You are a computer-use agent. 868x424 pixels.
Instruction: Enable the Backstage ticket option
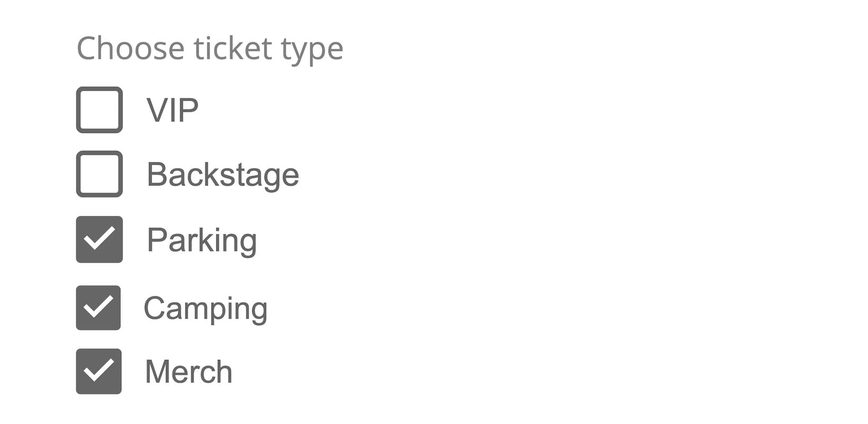(x=99, y=175)
